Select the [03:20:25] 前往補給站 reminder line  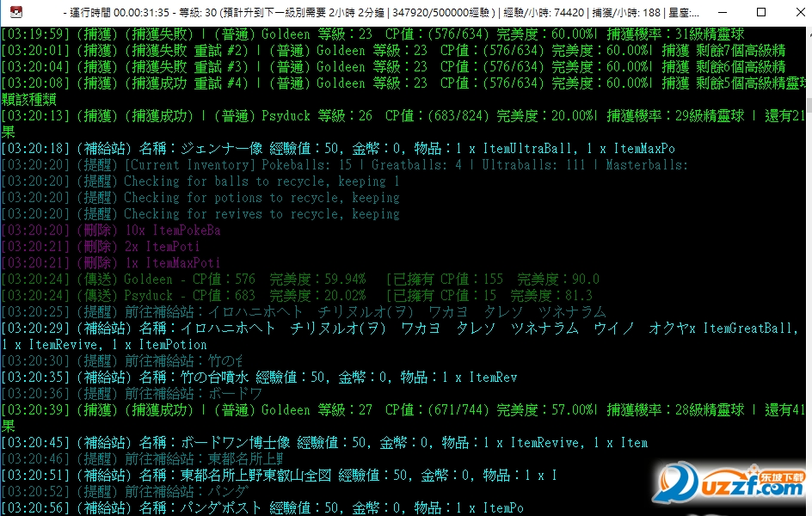tap(304, 312)
